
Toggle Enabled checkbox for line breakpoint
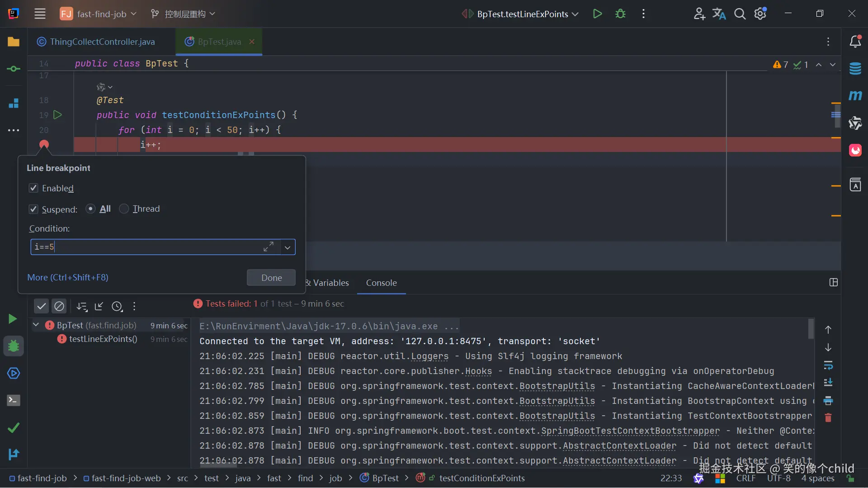[x=33, y=188]
